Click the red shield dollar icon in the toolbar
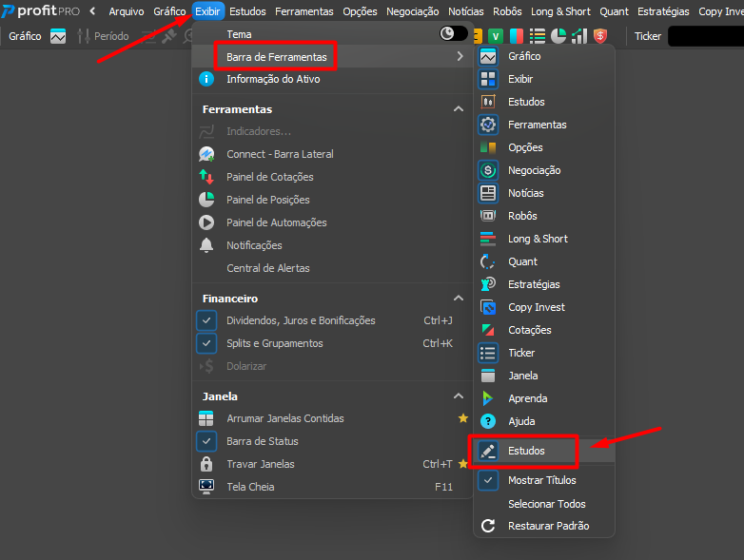Image resolution: width=744 pixels, height=560 pixels. [600, 36]
